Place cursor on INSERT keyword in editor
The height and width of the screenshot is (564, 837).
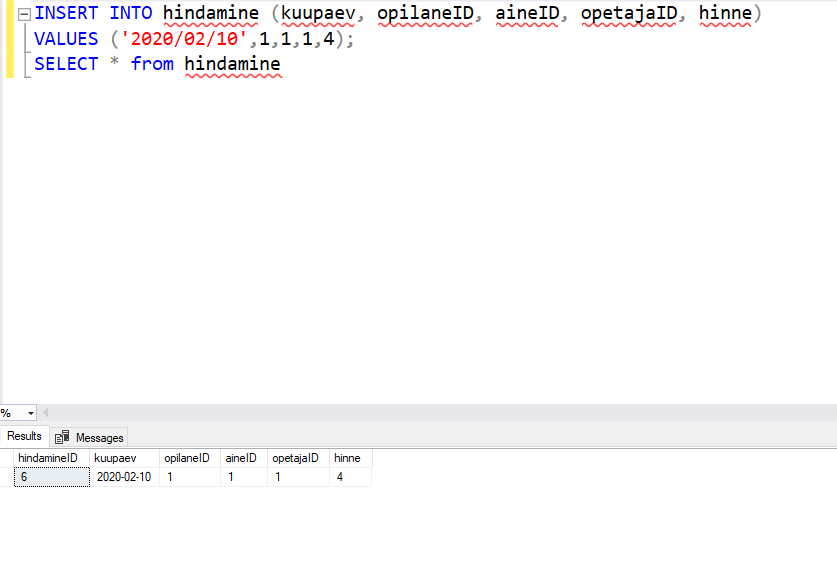(x=66, y=13)
